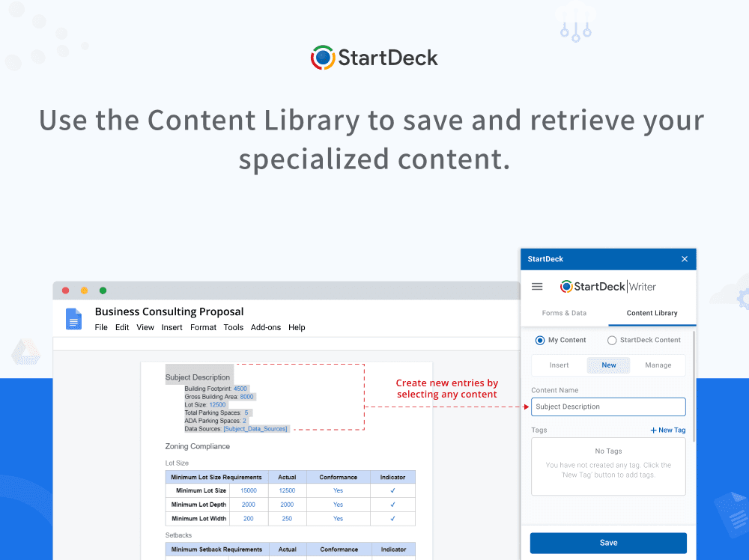
Task: Open the Format menu
Action: click(203, 327)
